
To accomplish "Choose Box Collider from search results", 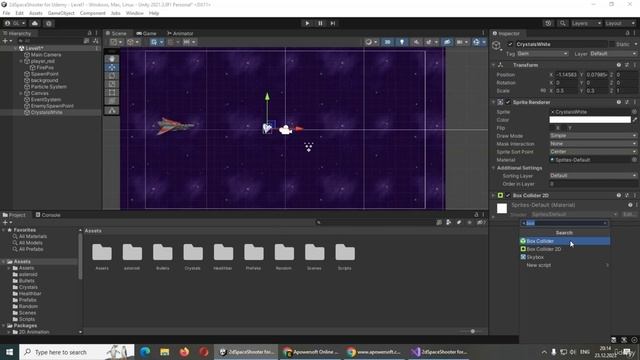I will (565, 241).
